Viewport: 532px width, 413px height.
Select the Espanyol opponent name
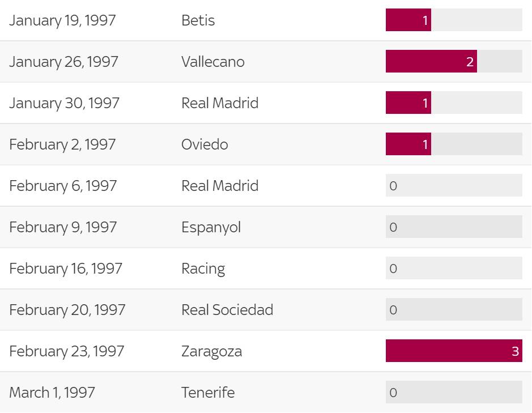click(211, 227)
